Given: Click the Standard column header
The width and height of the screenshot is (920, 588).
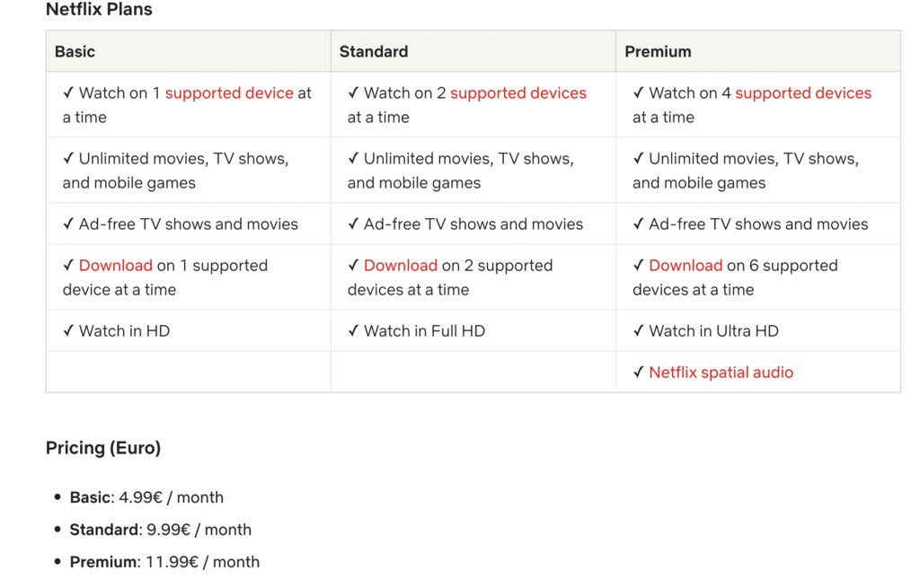Looking at the screenshot, I should (374, 52).
